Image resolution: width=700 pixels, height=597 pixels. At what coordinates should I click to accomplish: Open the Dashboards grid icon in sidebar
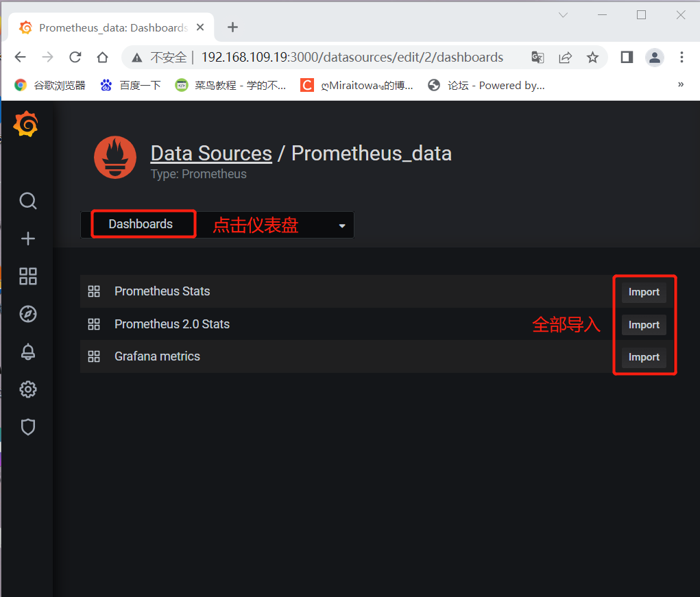[x=28, y=276]
